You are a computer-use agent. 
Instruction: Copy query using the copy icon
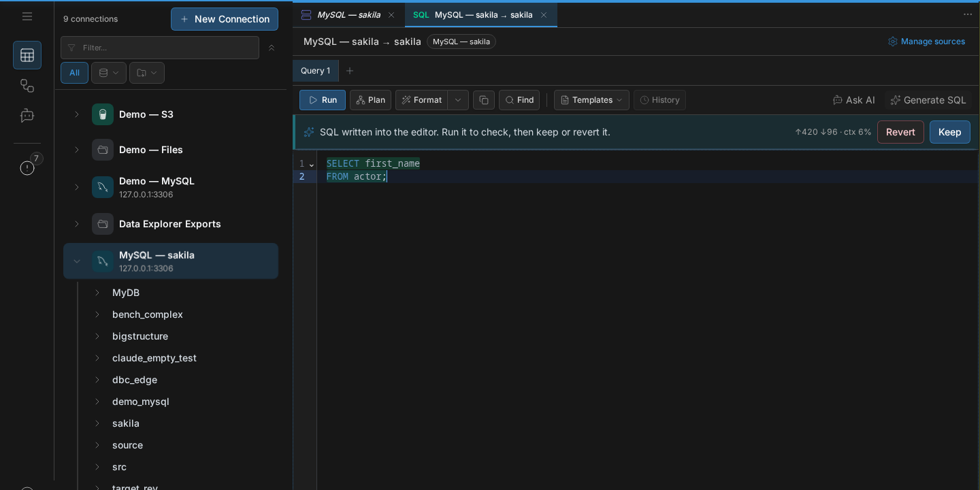(x=484, y=100)
